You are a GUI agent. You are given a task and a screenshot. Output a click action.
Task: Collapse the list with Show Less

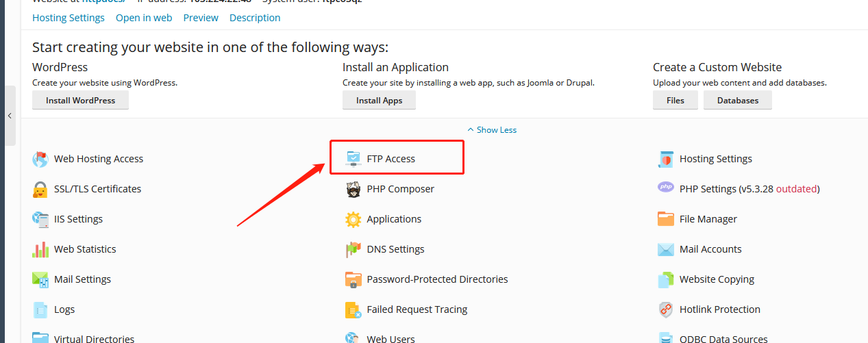[x=492, y=130]
